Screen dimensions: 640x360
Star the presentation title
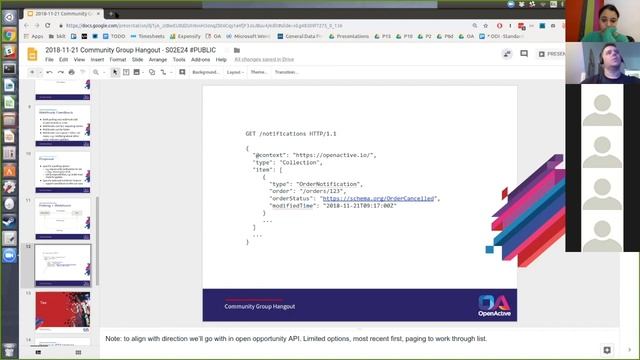(x=226, y=50)
